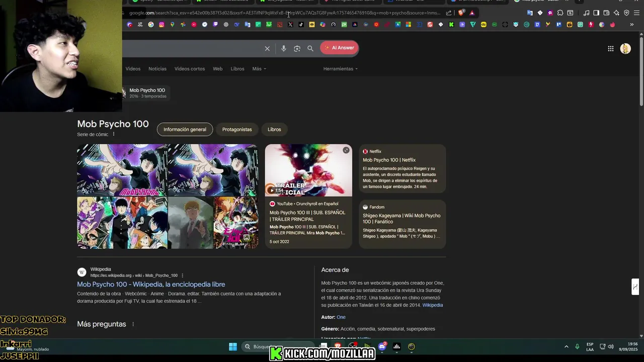
Task: Open the Google apps grid icon
Action: [x=610, y=49]
